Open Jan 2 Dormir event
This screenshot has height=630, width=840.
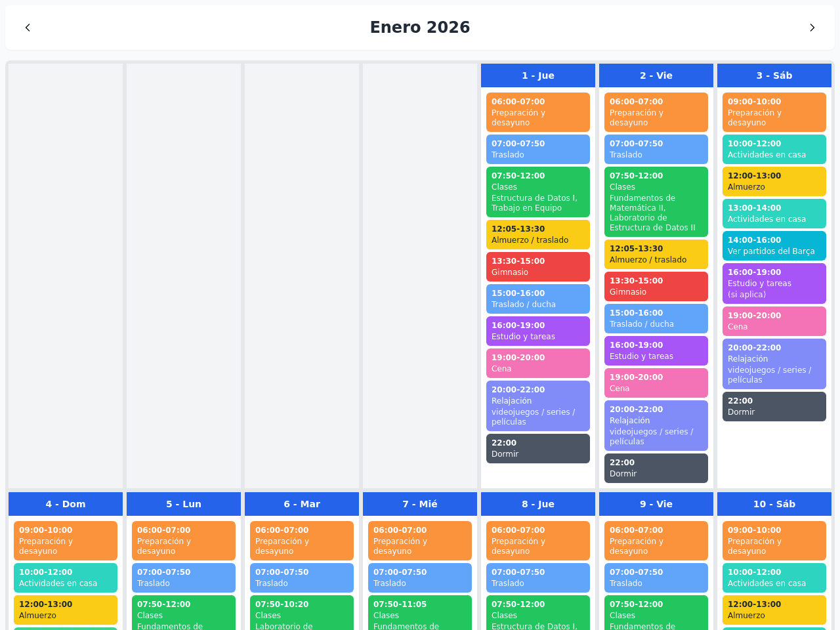[656, 468]
